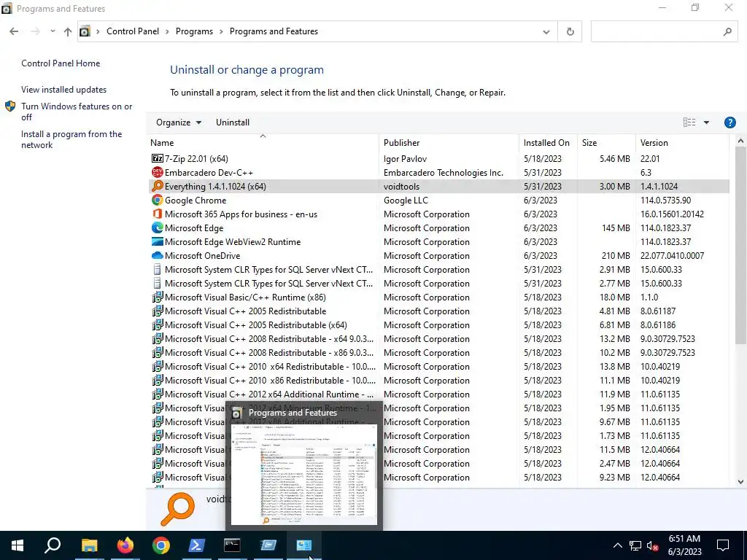747x560 pixels.
Task: Click the Microsoft OneDrive cloud icon
Action: [x=158, y=255]
